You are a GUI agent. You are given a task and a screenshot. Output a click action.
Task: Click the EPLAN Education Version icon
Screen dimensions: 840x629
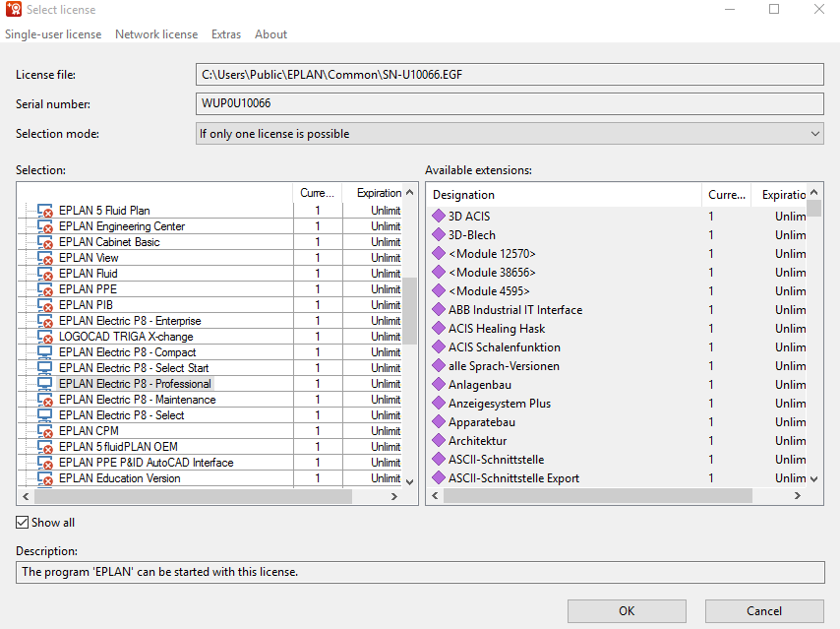(x=45, y=478)
